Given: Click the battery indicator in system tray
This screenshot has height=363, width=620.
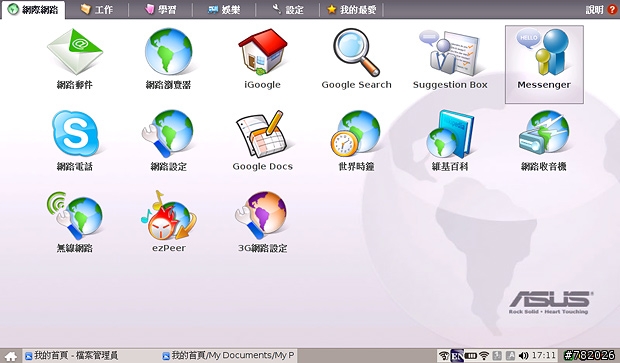Looking at the screenshot, I should pyautogui.click(x=470, y=355).
